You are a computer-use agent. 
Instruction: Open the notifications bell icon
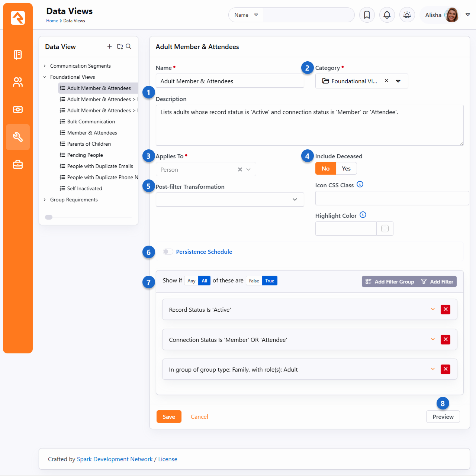(387, 15)
